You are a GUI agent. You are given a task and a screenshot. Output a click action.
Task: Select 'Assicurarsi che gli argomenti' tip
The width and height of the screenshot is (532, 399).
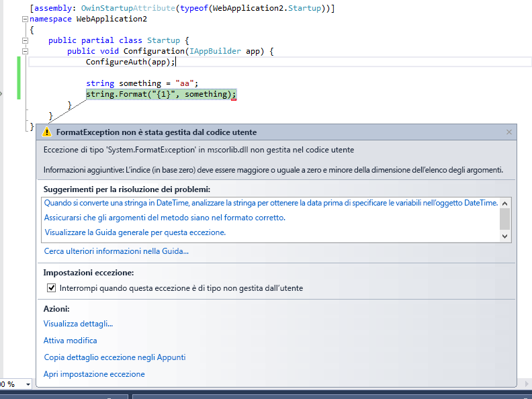click(165, 218)
